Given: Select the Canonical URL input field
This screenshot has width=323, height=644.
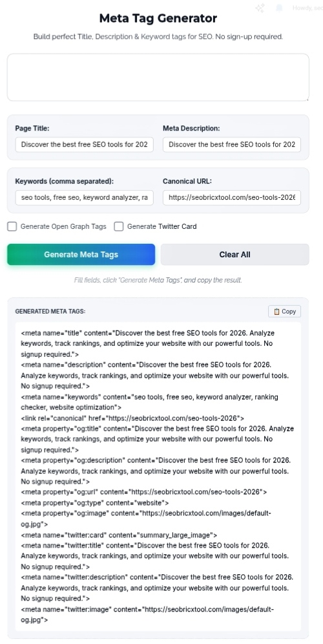Looking at the screenshot, I should pyautogui.click(x=232, y=198).
